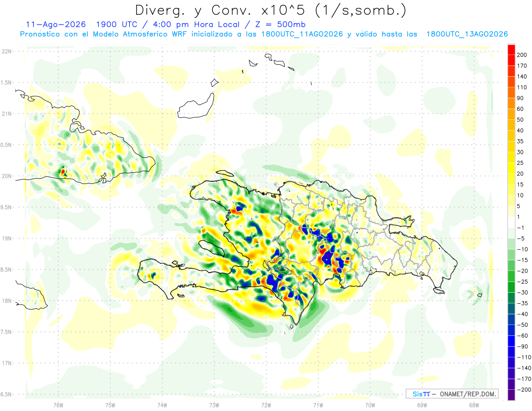
Task: Click the '68W' longitude label
Action: point(474,405)
